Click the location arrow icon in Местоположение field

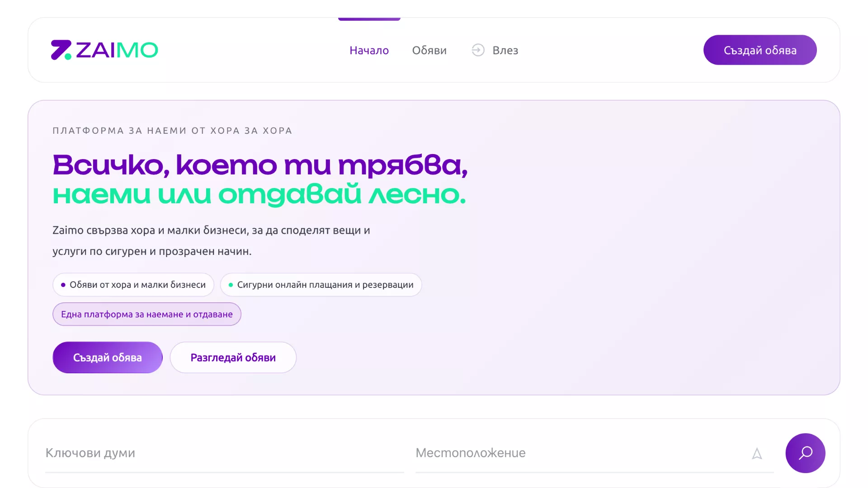(757, 453)
